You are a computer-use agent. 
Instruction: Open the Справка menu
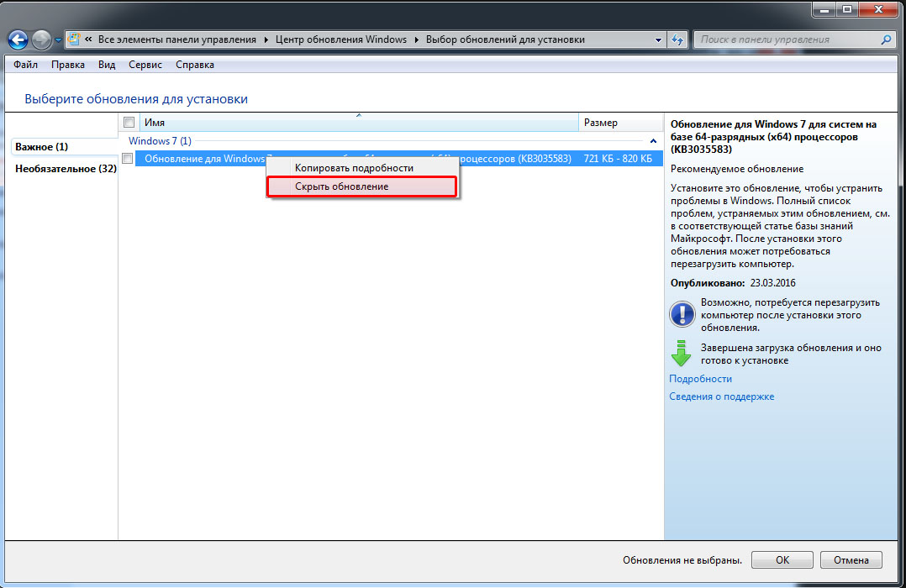point(195,65)
